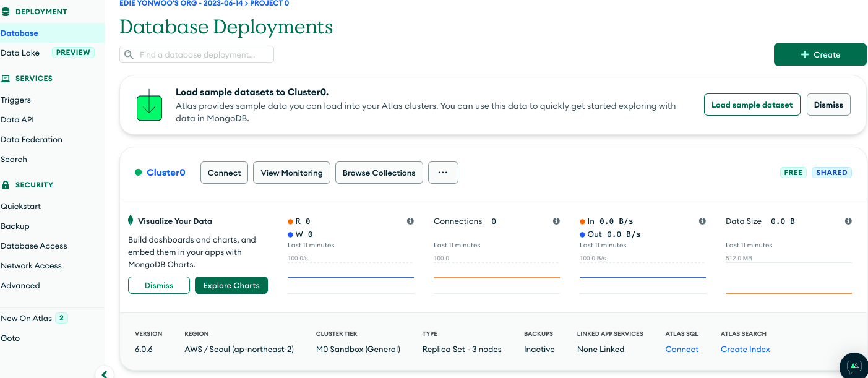Screen dimensions: 868x378
Task: Click the version value 6.0.6
Action: [144, 349]
